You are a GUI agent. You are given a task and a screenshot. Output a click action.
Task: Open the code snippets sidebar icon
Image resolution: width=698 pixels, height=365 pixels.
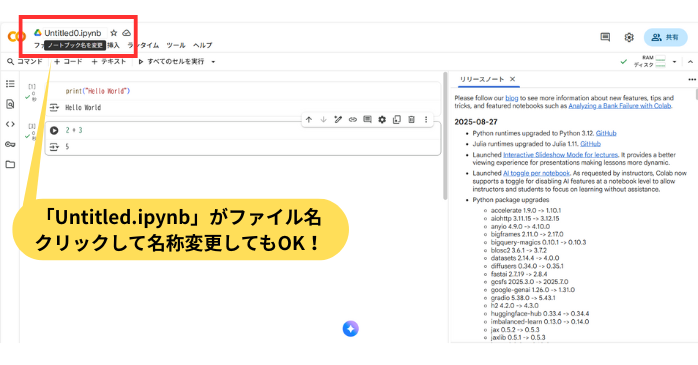click(x=10, y=124)
